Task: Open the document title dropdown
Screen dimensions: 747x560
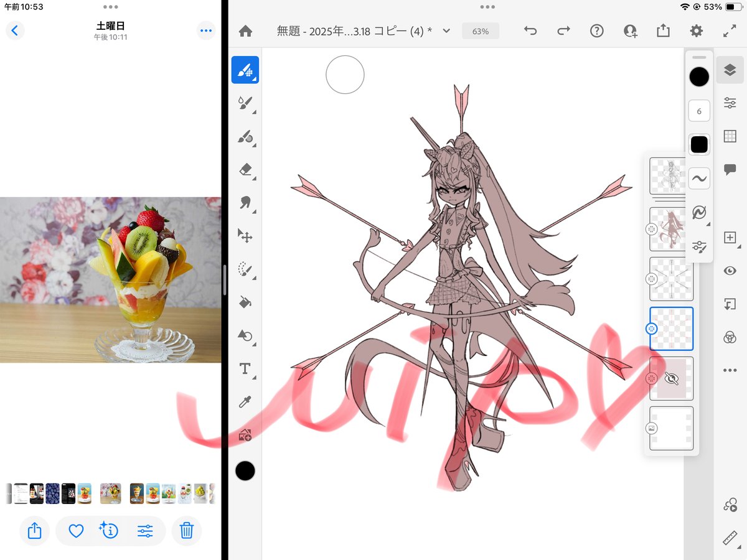Action: tap(446, 30)
